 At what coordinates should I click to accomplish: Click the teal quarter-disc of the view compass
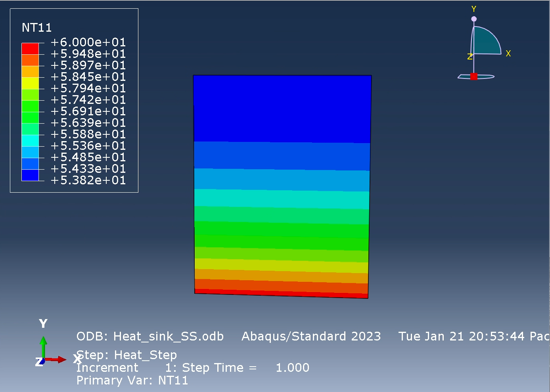[x=486, y=40]
